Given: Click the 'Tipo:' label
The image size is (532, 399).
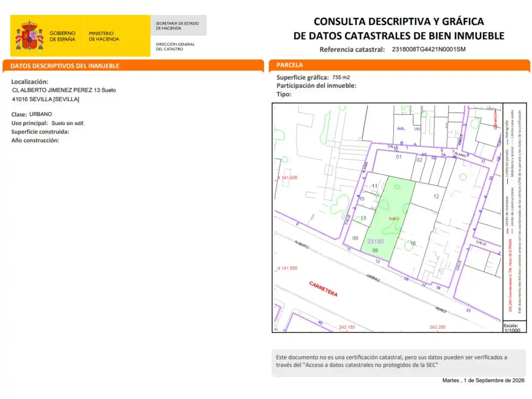Looking at the screenshot, I should click(284, 94).
